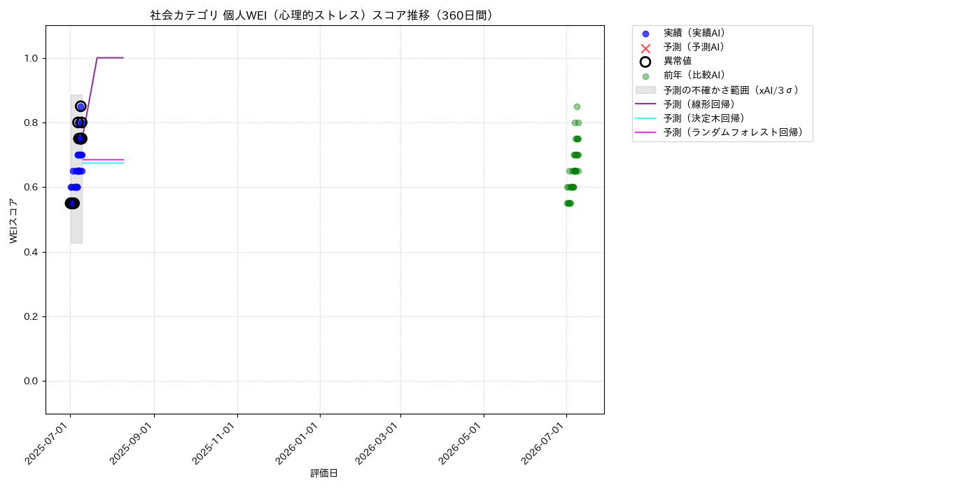
Task: Click the magenta random forest prediction line
Action: coord(103,160)
